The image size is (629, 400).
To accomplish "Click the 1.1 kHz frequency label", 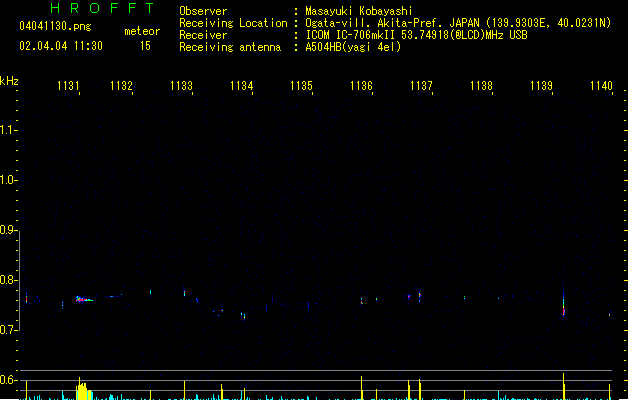I will coord(8,130).
